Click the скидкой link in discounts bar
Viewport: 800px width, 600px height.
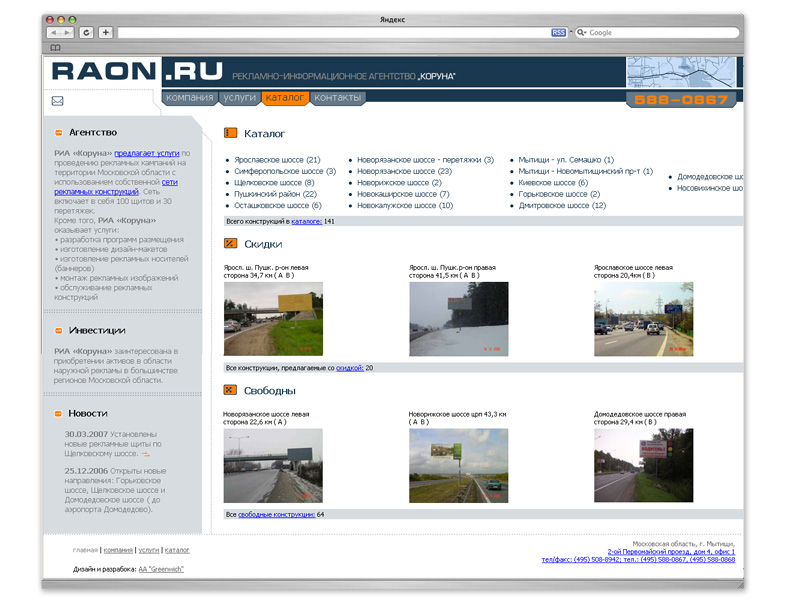tap(350, 368)
